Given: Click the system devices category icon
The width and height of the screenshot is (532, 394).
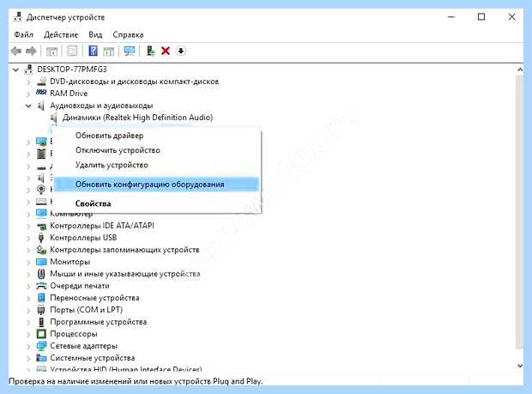Looking at the screenshot, I should pos(41,358).
